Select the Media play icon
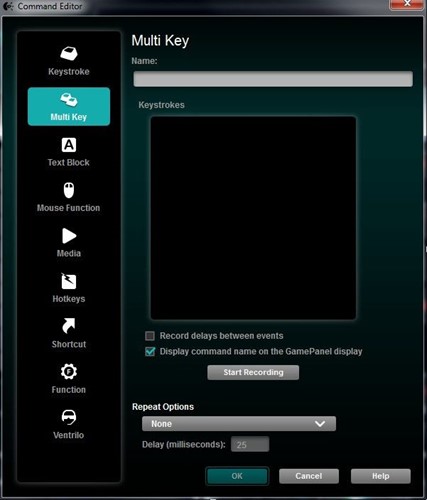This screenshot has height=500, width=427. (69, 236)
